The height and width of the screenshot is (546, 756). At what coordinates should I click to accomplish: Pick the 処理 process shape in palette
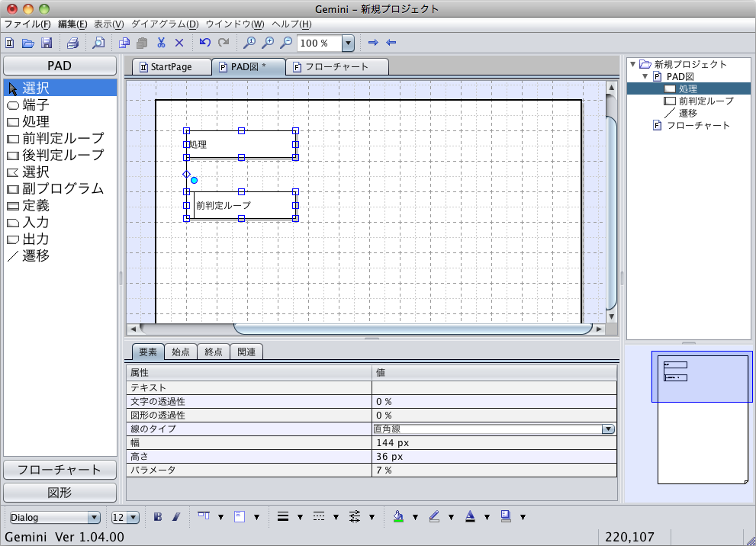pos(60,122)
